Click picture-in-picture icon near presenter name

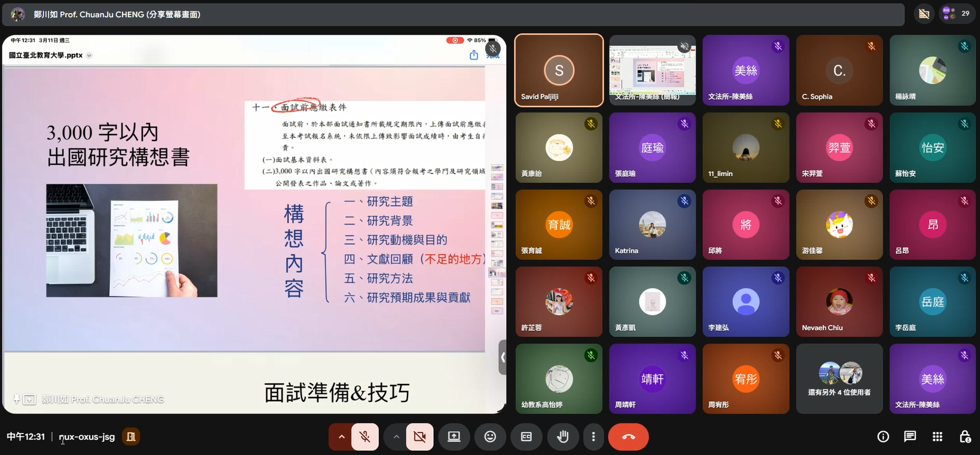coord(29,399)
